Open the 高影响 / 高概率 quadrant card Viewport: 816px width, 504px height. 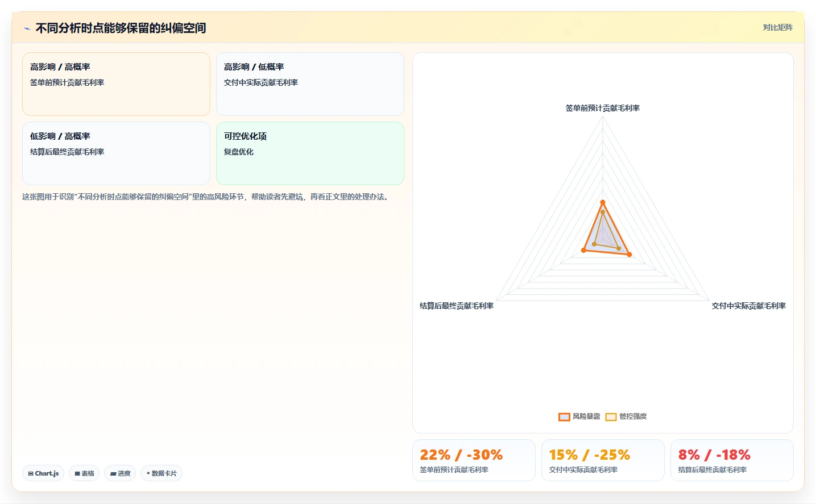(116, 84)
